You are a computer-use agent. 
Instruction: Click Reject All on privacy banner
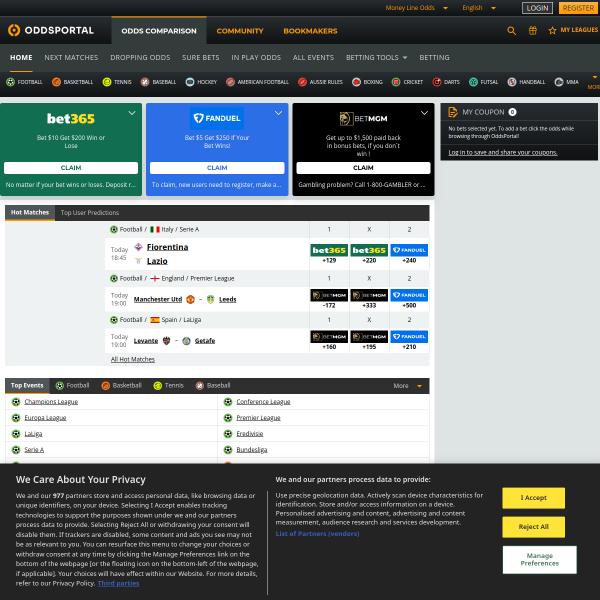click(533, 527)
